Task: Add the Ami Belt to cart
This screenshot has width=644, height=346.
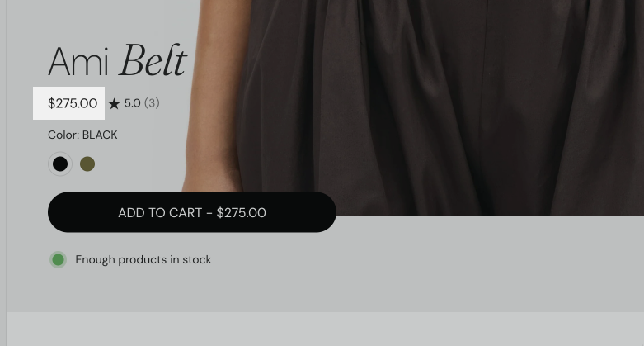Action: [x=192, y=212]
